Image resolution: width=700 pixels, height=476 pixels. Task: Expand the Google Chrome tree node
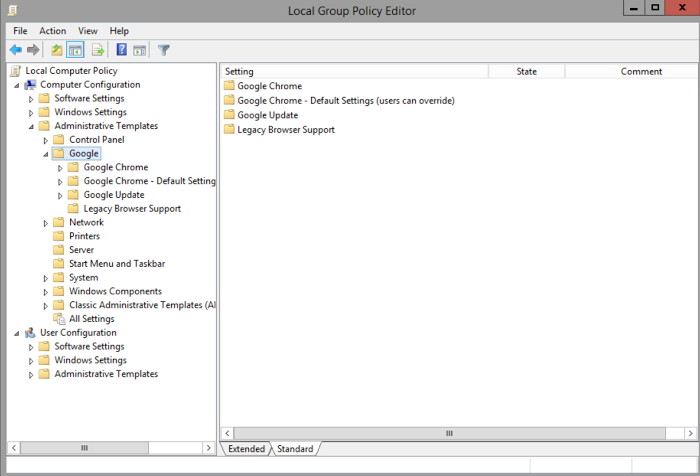click(x=60, y=168)
